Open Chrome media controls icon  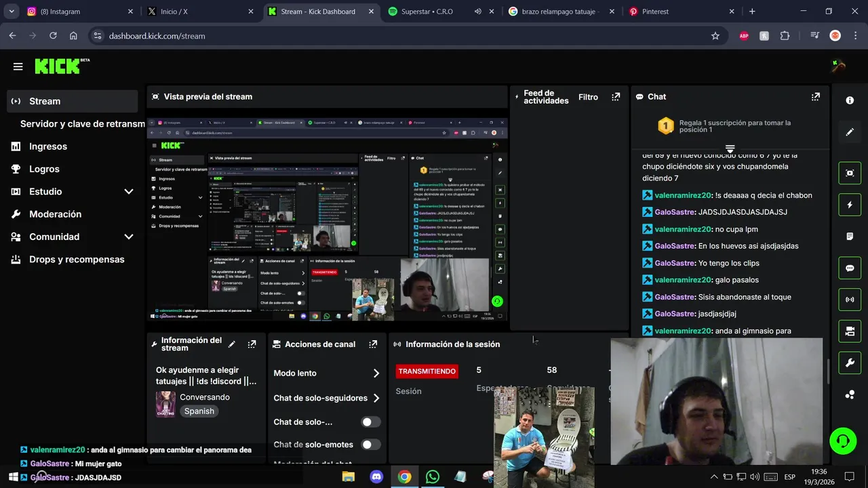pos(815,36)
